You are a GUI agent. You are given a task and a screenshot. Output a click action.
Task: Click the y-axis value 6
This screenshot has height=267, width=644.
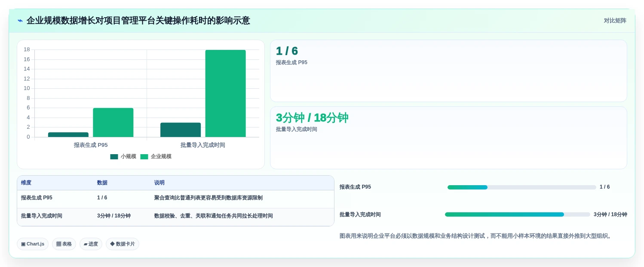tap(28, 108)
